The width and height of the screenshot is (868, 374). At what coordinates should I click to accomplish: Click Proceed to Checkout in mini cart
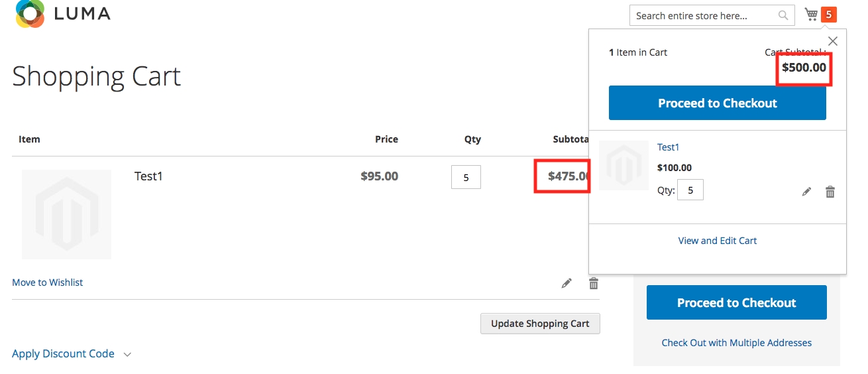[717, 103]
